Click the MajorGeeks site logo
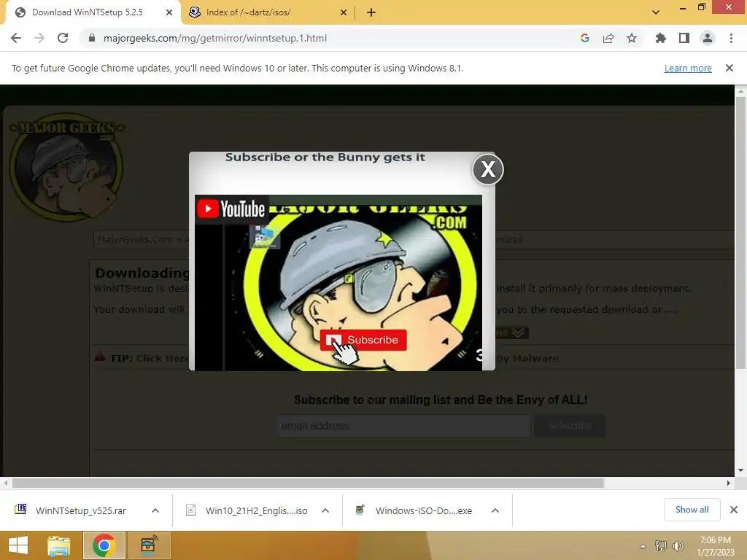747x560 pixels. [x=66, y=167]
